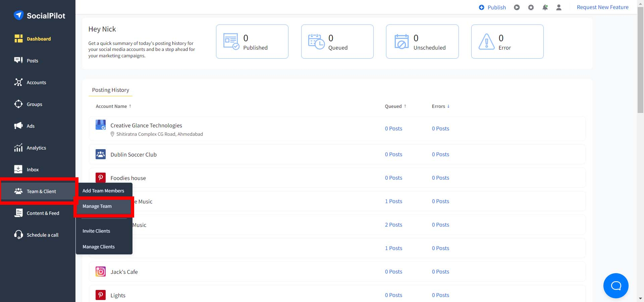
Task: Open the chat support bubble
Action: (x=616, y=286)
